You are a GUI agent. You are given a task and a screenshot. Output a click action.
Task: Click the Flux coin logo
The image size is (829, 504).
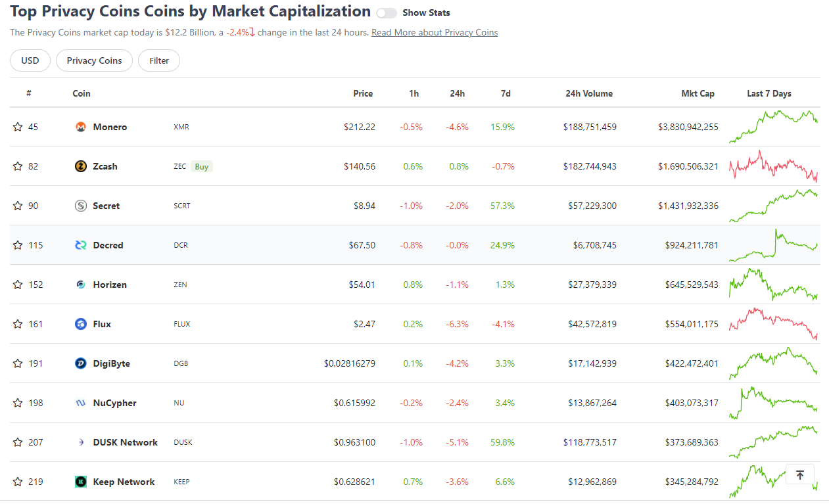(80, 323)
